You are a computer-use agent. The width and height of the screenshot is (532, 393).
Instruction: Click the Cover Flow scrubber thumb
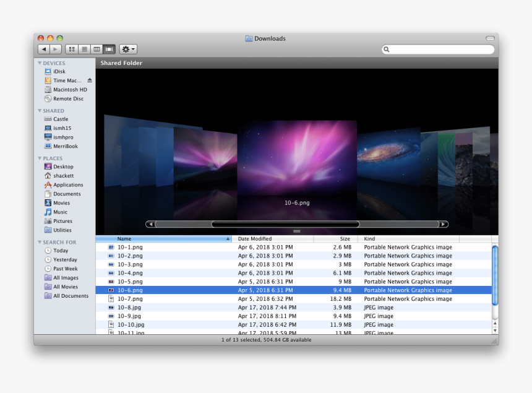tap(285, 224)
